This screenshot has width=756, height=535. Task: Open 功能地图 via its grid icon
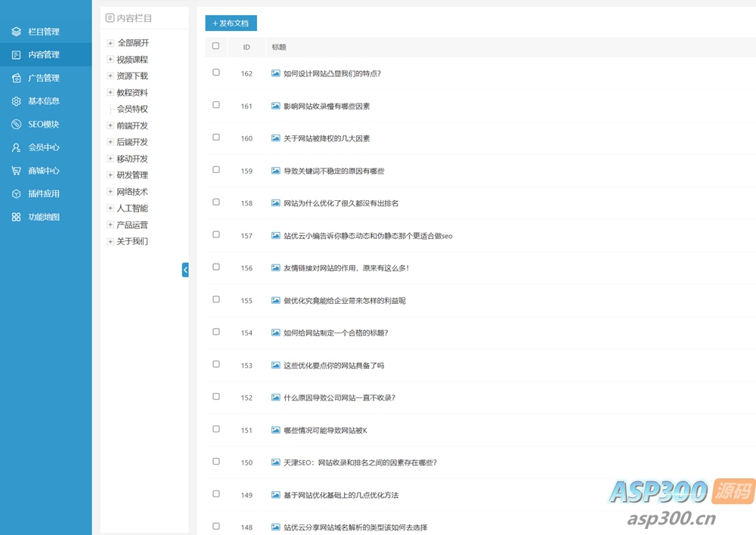pyautogui.click(x=16, y=217)
